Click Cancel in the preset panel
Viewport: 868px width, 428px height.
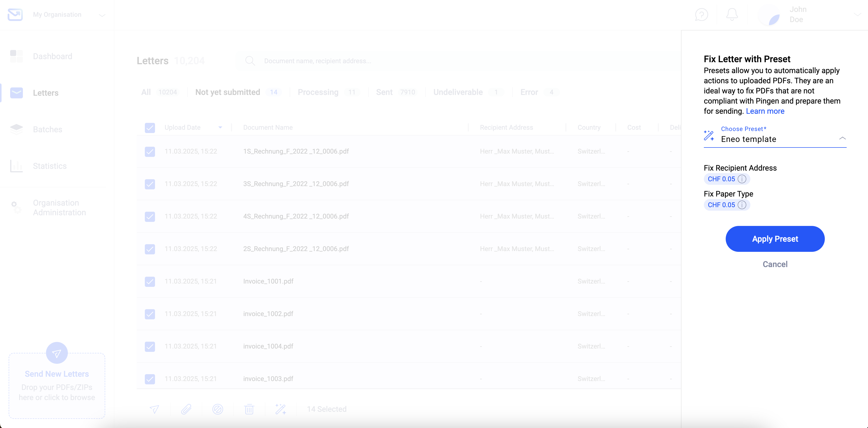coord(775,264)
